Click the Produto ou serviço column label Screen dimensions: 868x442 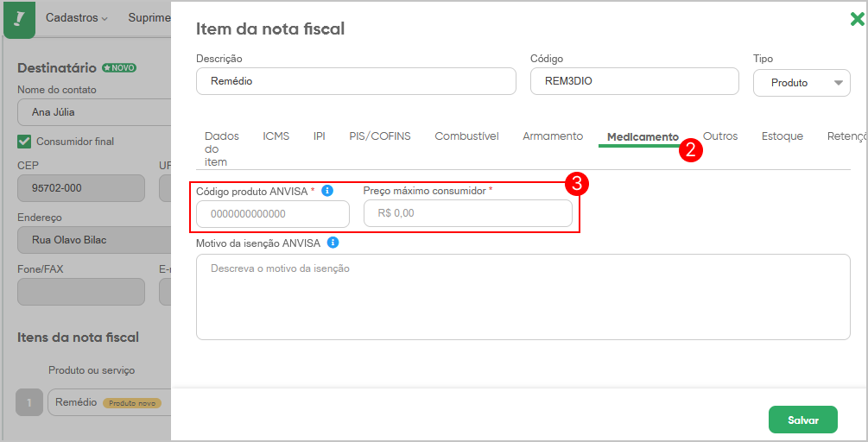92,370
